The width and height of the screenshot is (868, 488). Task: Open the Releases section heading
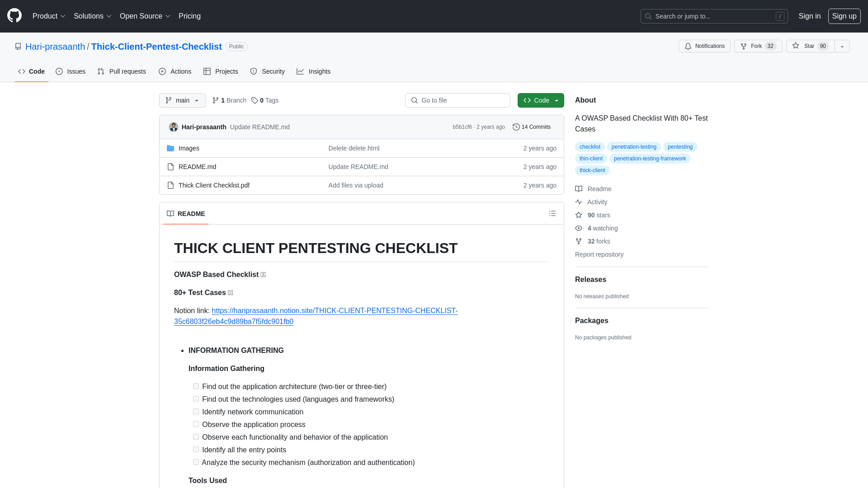[590, 280]
